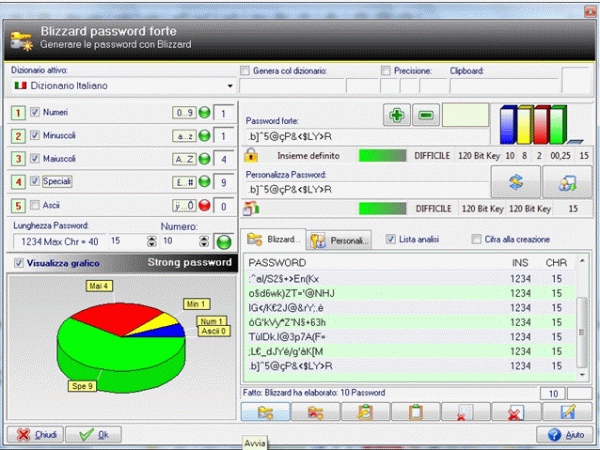
Task: Enable Genera col dizionario checkbox
Action: click(245, 71)
